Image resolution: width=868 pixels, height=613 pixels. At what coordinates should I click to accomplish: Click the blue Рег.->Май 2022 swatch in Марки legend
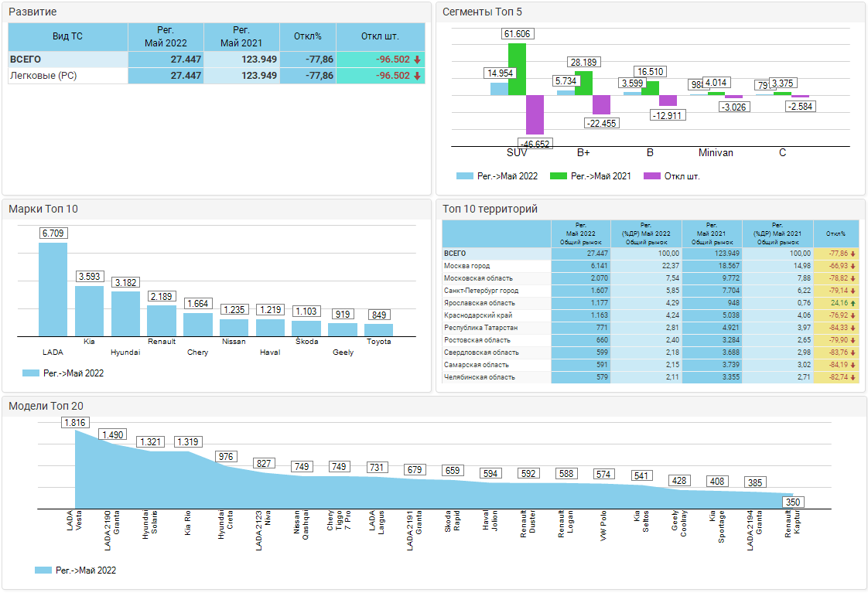[x=31, y=373]
